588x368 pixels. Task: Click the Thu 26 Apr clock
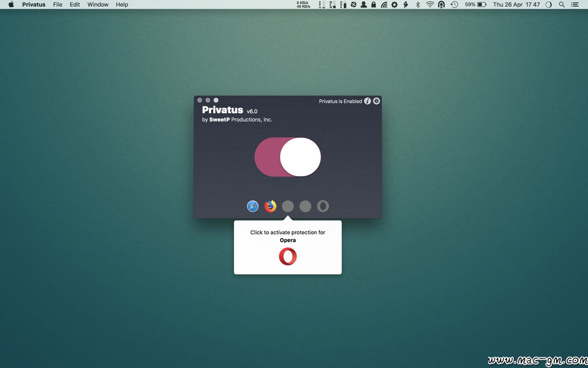click(516, 4)
